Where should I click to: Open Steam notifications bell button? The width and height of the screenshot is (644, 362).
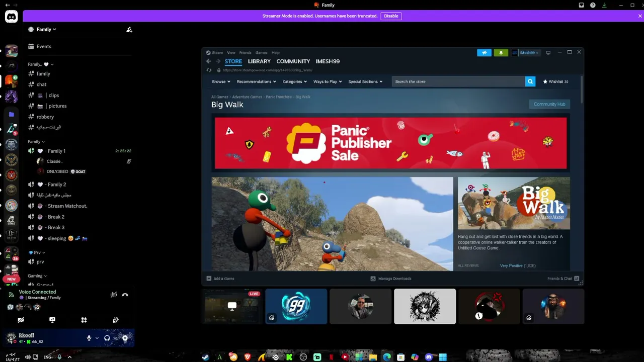coord(501,53)
